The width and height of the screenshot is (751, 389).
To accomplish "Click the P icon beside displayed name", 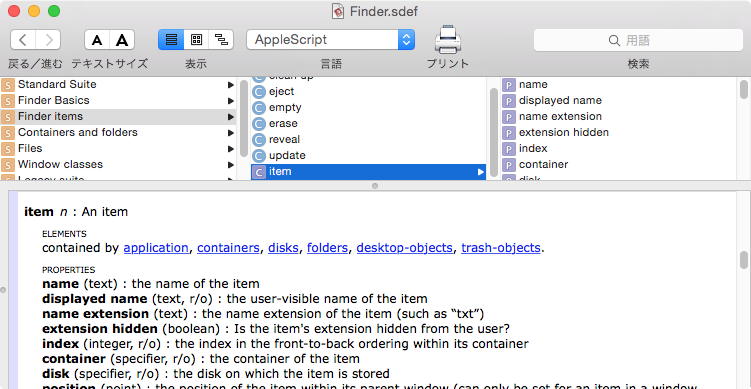I will click(508, 101).
